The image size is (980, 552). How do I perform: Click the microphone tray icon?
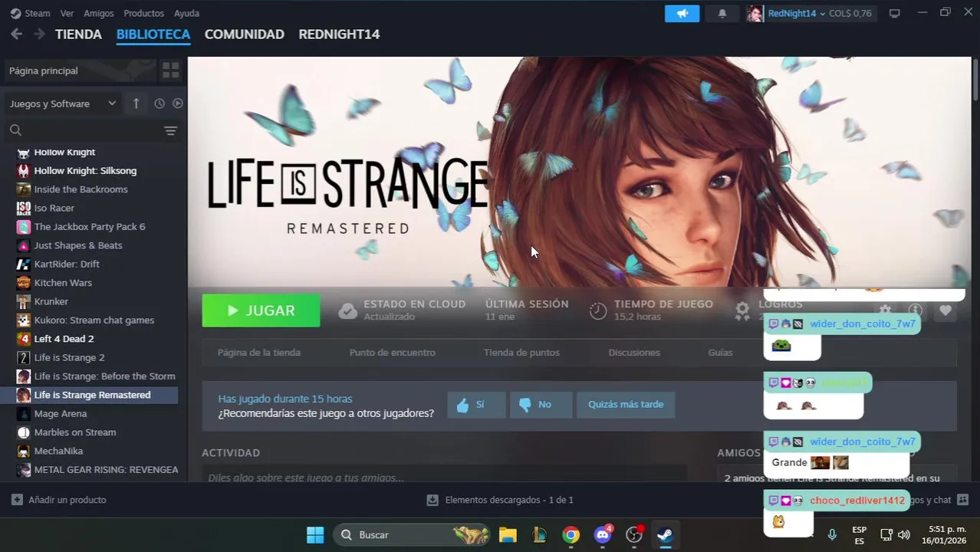[x=832, y=534]
